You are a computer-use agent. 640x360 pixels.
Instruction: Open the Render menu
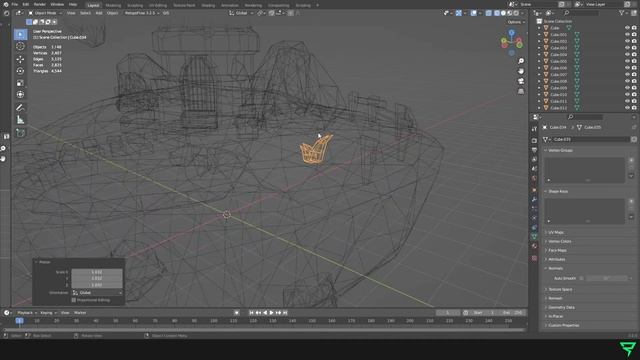40,4
